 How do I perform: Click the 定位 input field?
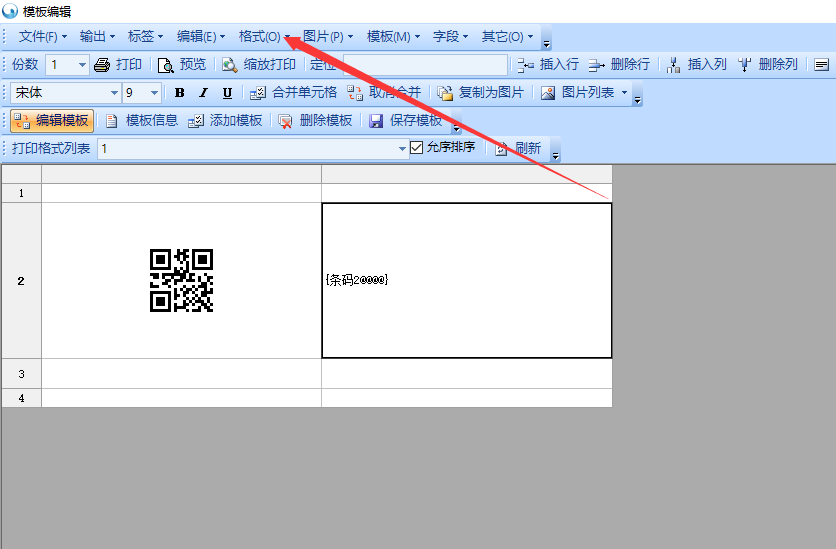click(422, 65)
